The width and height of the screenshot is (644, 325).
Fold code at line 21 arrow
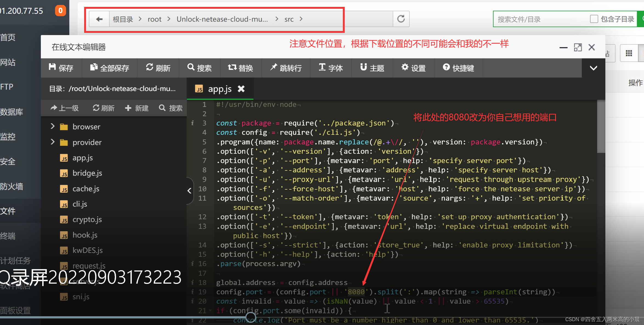(210, 311)
